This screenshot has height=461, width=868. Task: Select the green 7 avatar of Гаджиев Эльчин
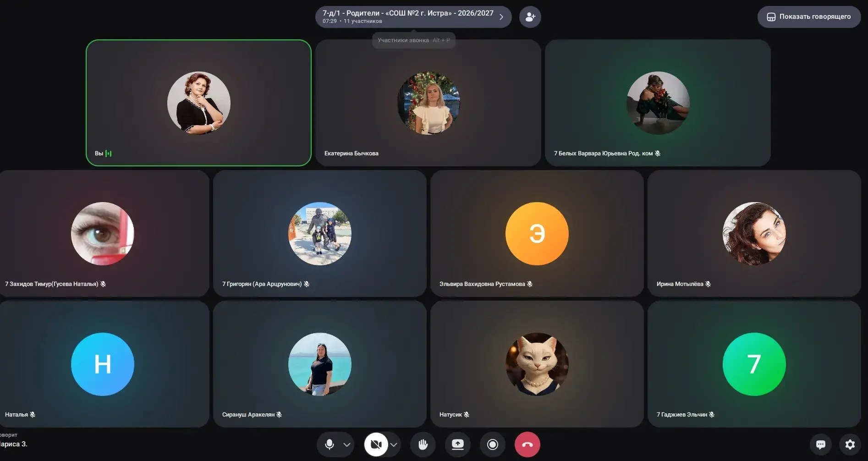coord(754,364)
